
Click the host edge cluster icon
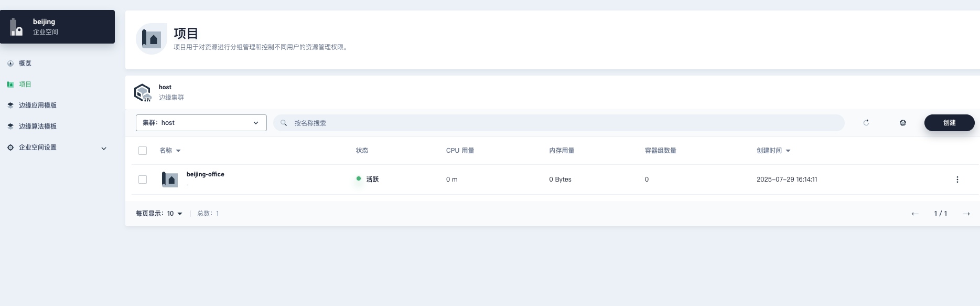(143, 92)
